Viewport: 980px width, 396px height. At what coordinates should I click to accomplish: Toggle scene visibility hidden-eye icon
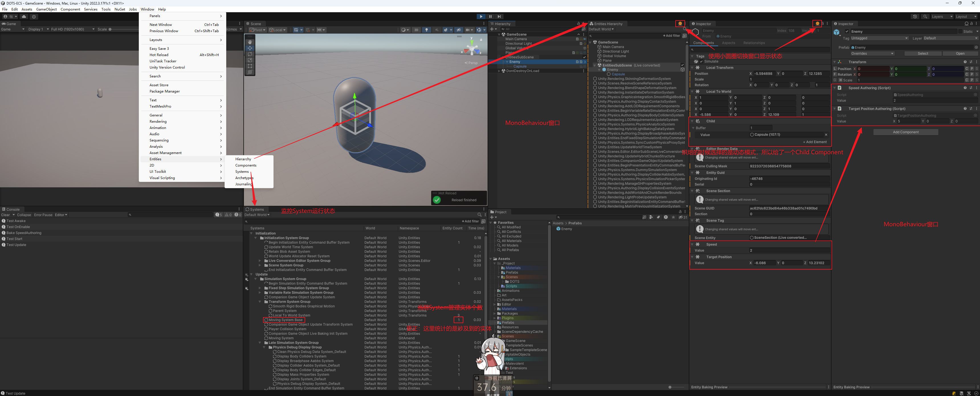(459, 30)
